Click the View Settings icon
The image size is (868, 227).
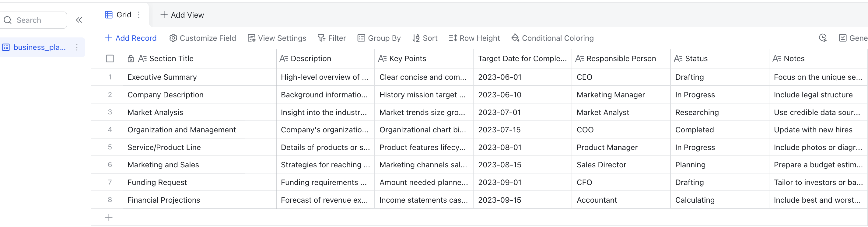click(x=251, y=38)
